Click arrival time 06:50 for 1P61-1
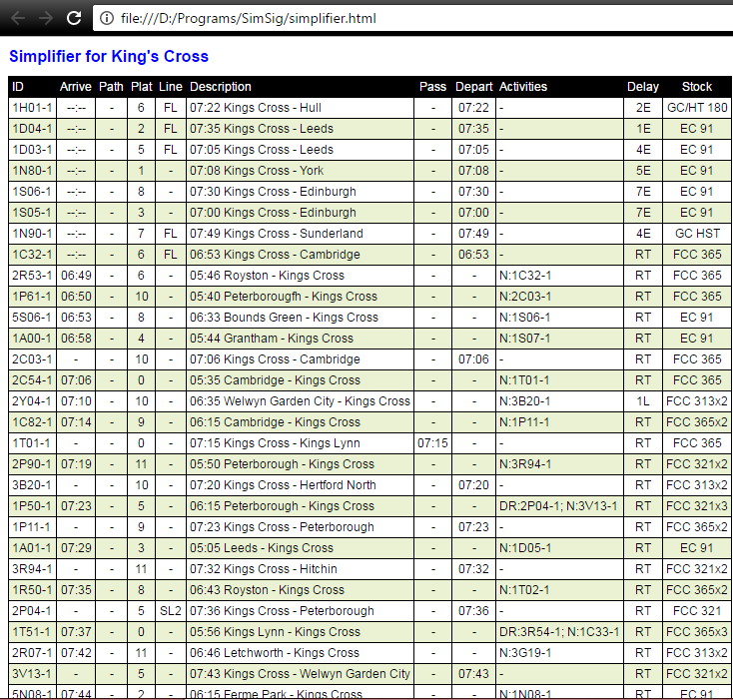 click(76, 297)
